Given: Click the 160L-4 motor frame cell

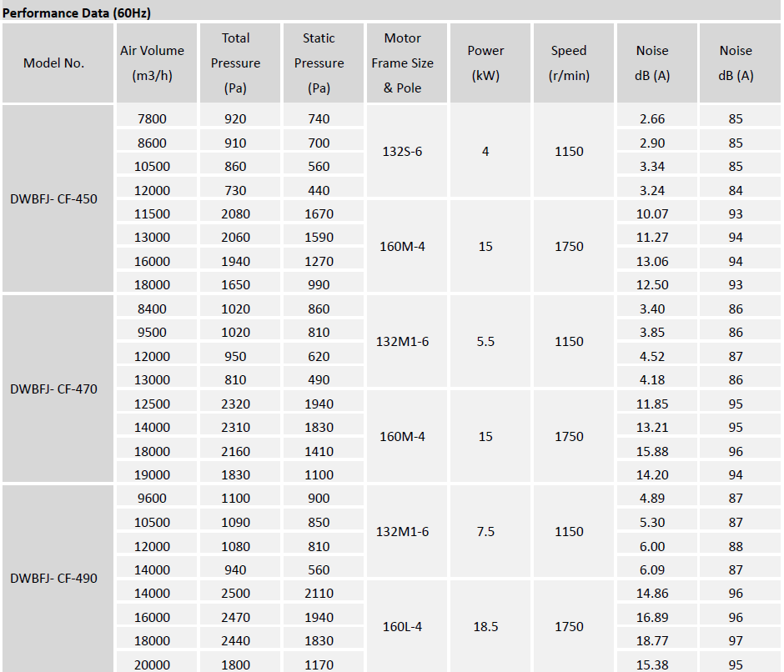Looking at the screenshot, I should [x=403, y=626].
